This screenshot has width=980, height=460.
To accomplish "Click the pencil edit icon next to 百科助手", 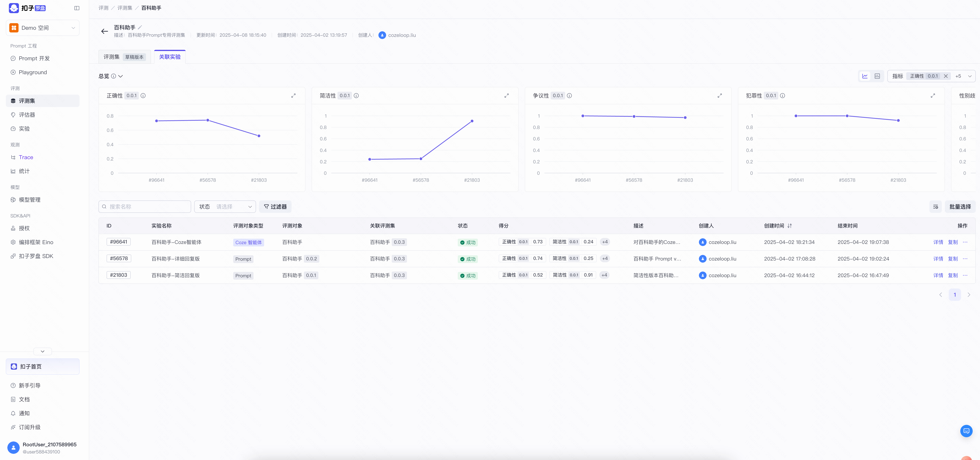I will click(x=140, y=27).
